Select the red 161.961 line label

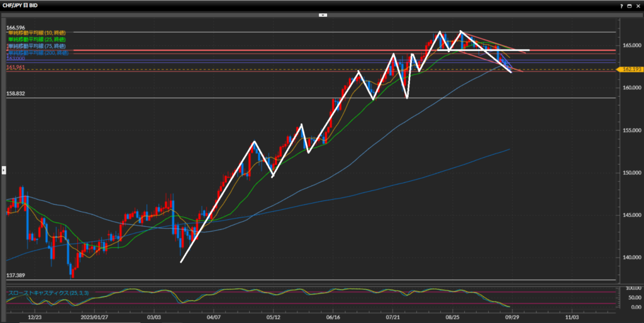click(x=16, y=67)
